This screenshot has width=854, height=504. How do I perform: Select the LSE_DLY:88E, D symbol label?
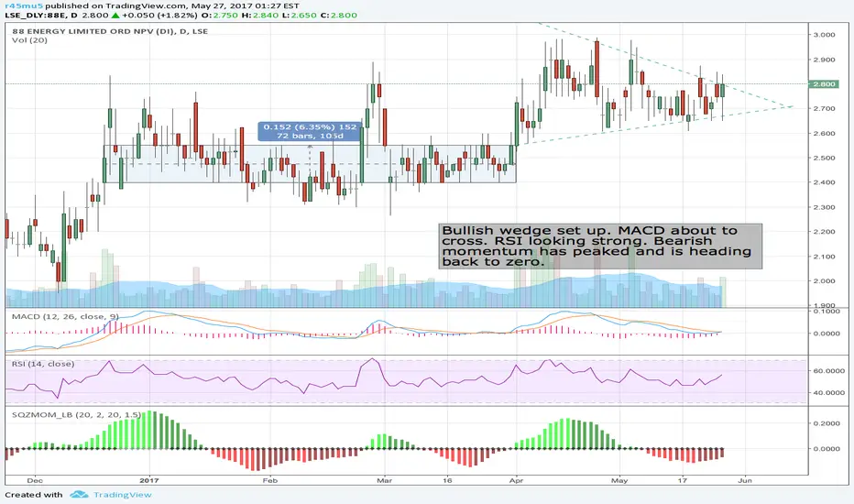[x=41, y=16]
